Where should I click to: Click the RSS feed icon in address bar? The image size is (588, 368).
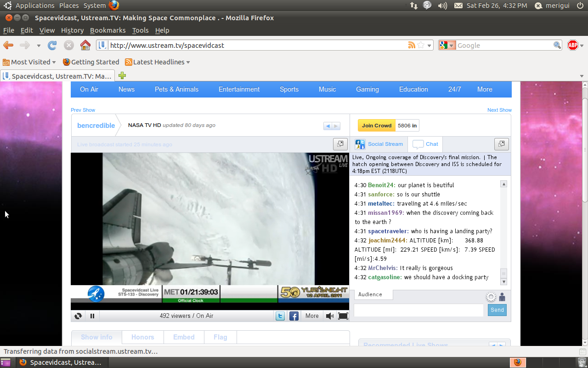pos(412,45)
